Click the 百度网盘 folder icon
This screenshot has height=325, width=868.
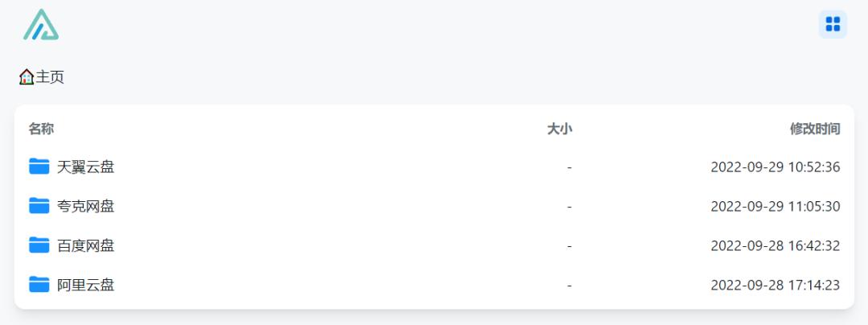(x=39, y=245)
